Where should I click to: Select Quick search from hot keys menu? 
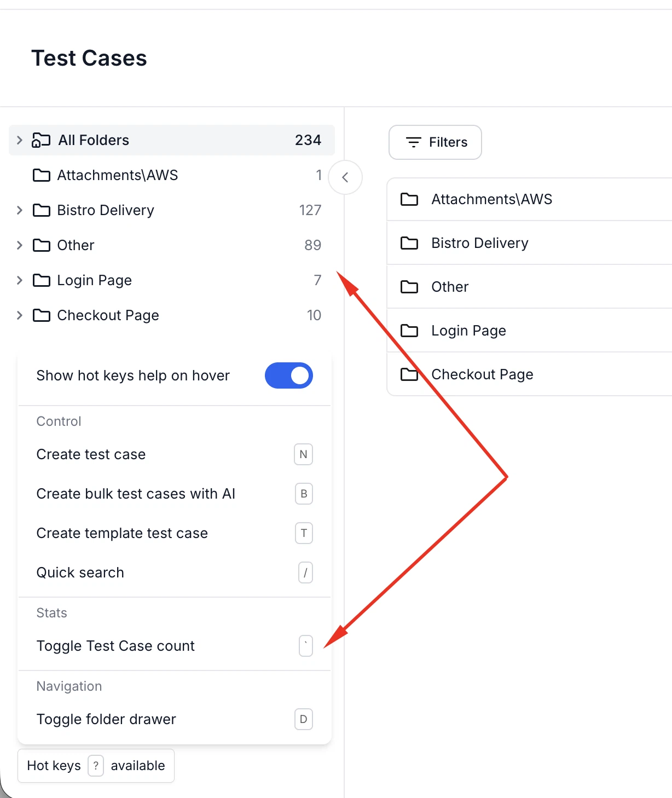pos(80,573)
